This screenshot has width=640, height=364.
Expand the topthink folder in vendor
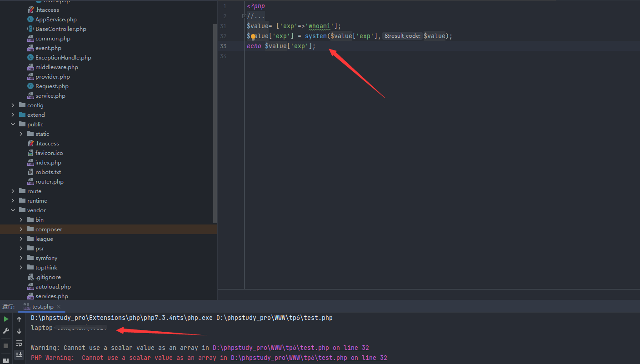coord(21,268)
